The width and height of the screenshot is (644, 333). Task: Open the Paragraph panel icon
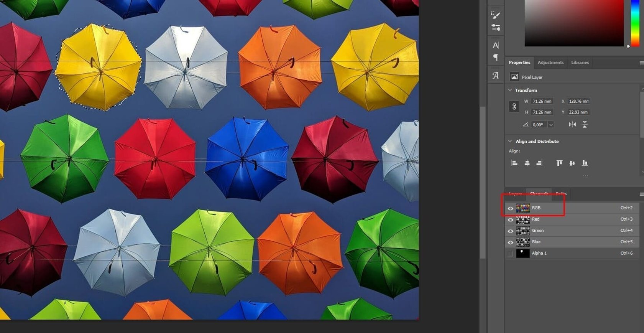496,58
